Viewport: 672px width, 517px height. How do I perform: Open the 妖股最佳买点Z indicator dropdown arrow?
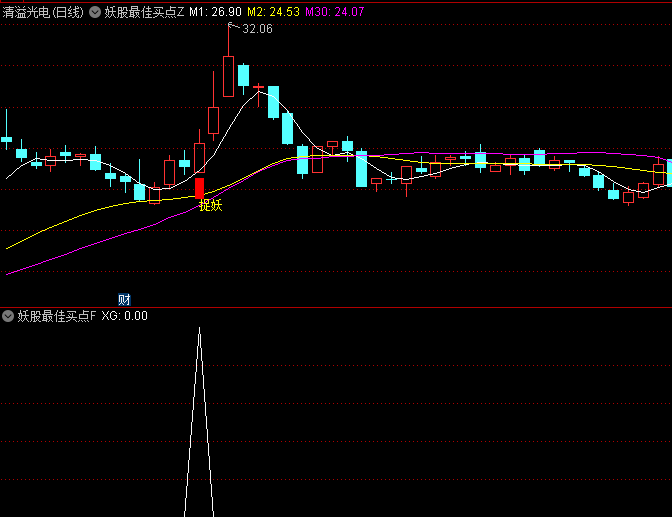95,12
